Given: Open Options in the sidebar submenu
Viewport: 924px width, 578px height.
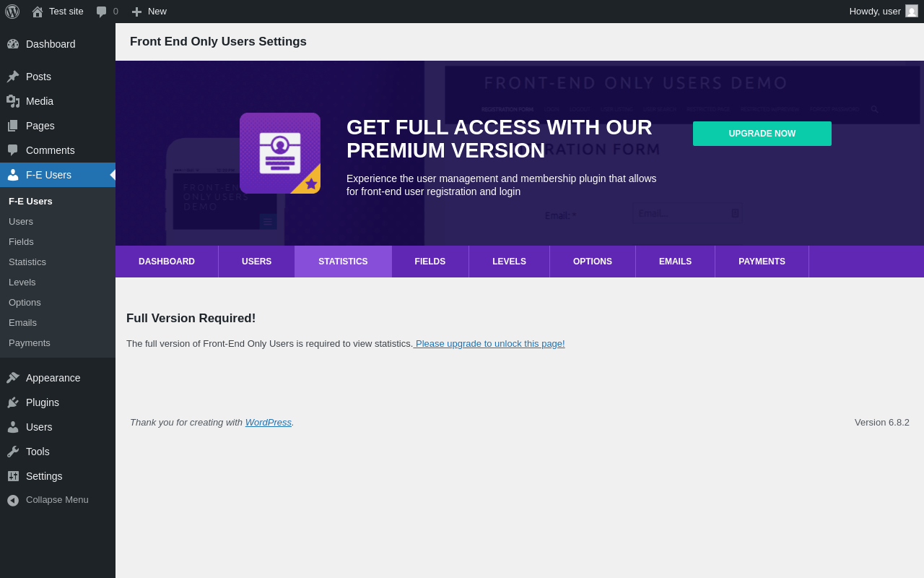Looking at the screenshot, I should click(25, 303).
